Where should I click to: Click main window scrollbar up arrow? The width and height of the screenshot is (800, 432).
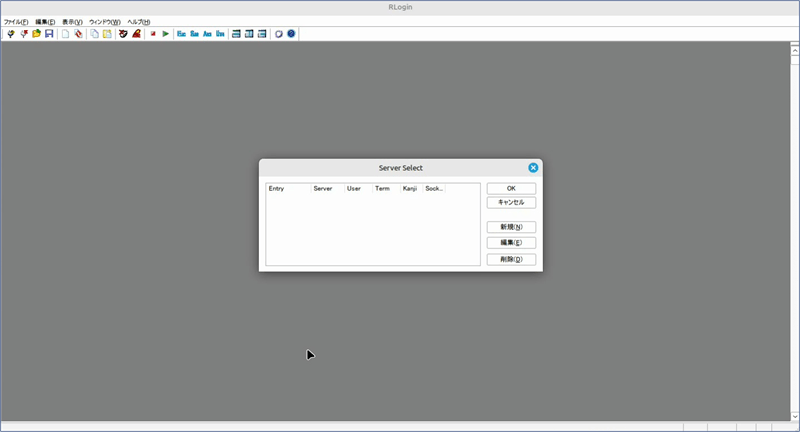pyautogui.click(x=795, y=50)
